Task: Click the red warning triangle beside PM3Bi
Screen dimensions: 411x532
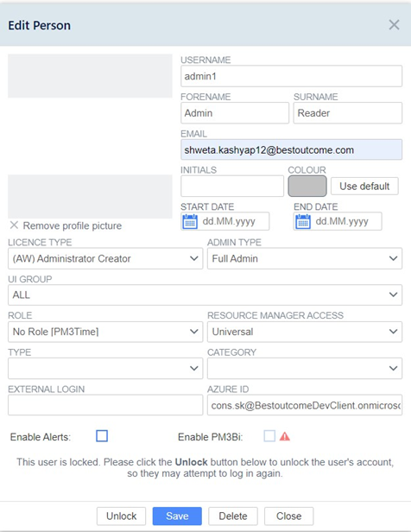Action: point(285,436)
